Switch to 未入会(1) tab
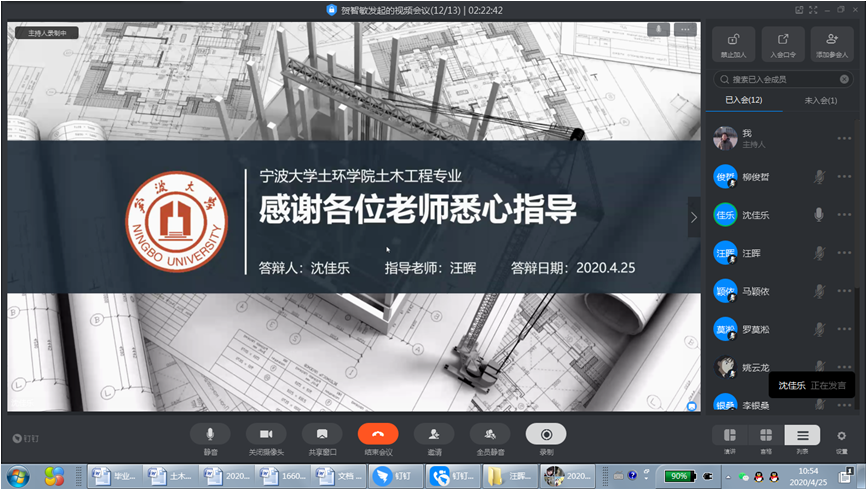This screenshot has width=867, height=490. [x=821, y=100]
